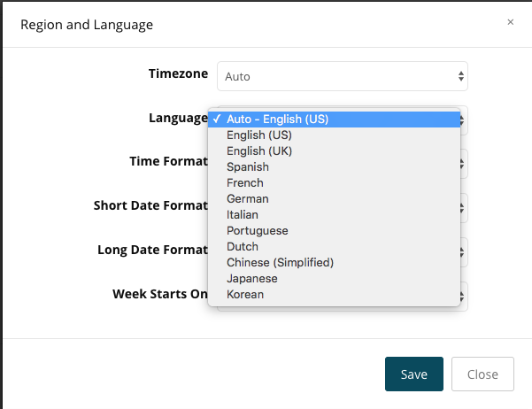Pick Spanish from the language list
The image size is (532, 409).
[x=334, y=167]
